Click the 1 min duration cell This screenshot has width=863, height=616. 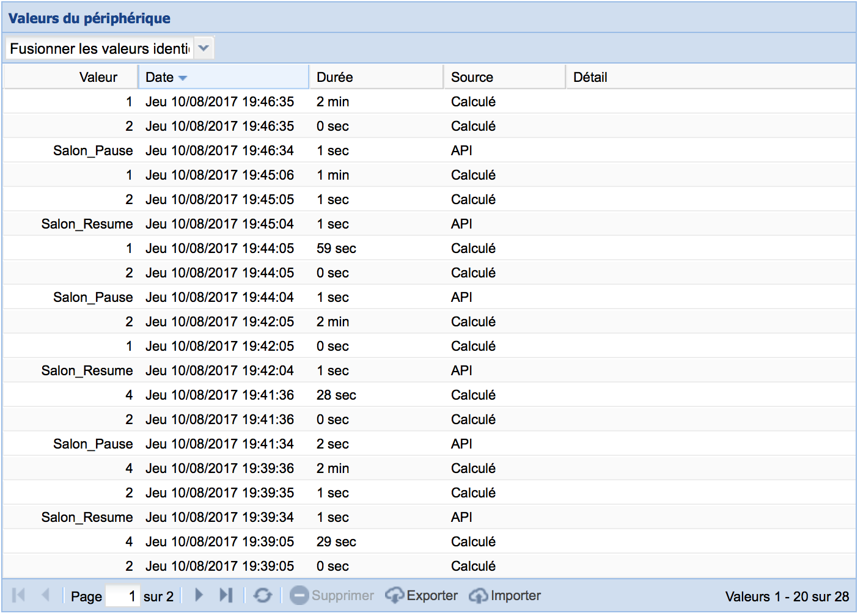(332, 175)
